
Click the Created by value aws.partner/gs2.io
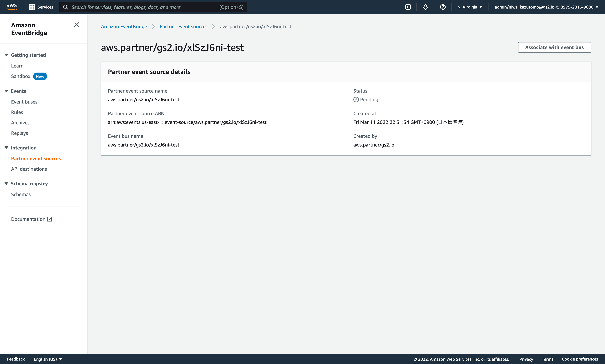374,145
